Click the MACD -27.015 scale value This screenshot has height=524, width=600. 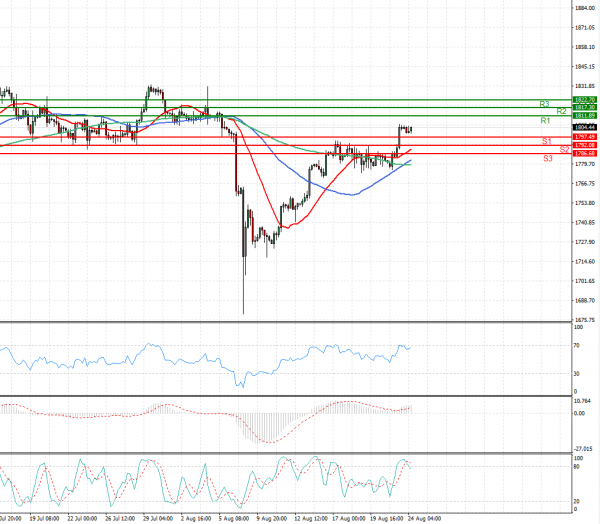pyautogui.click(x=583, y=449)
